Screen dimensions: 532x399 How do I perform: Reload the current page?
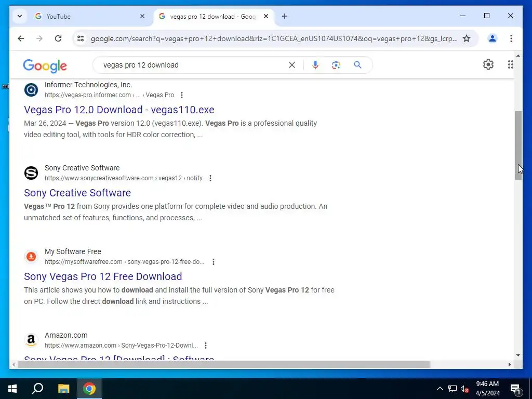[x=58, y=38]
